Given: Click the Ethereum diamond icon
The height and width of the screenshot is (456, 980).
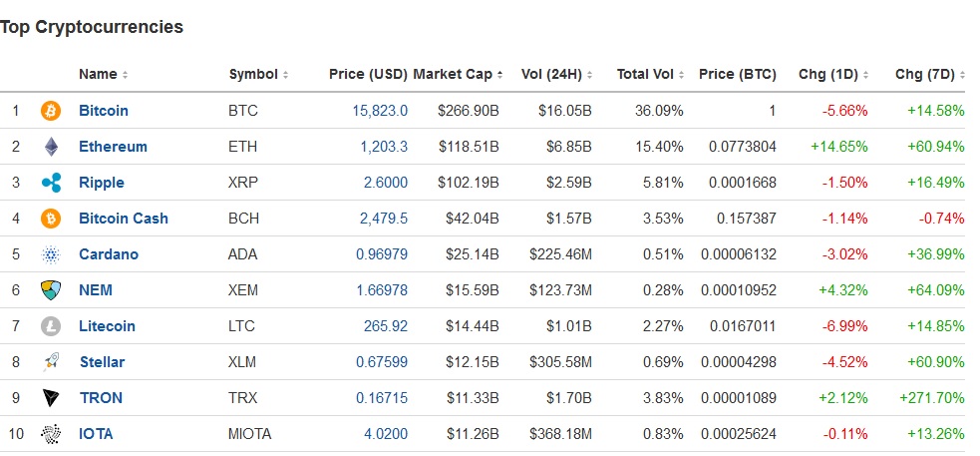Looking at the screenshot, I should pyautogui.click(x=51, y=147).
